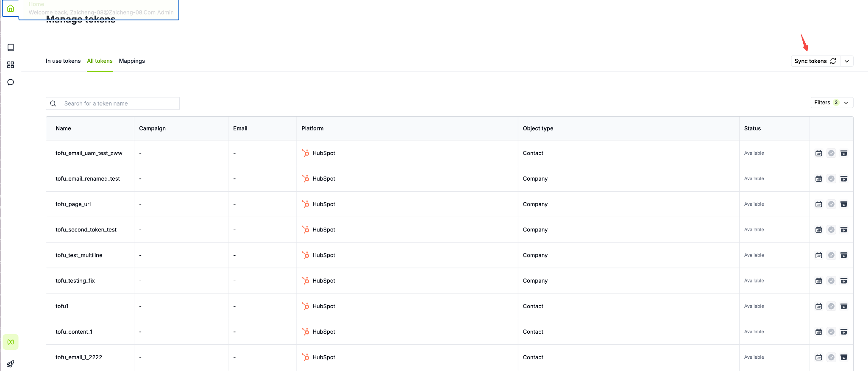Click calendar icon for tofu_email_uam_test_zww row

click(x=818, y=153)
